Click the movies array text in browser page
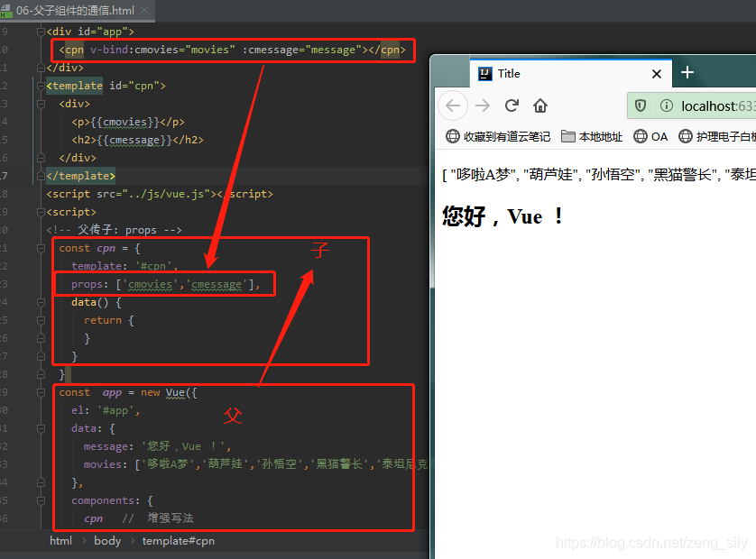 pyautogui.click(x=599, y=174)
